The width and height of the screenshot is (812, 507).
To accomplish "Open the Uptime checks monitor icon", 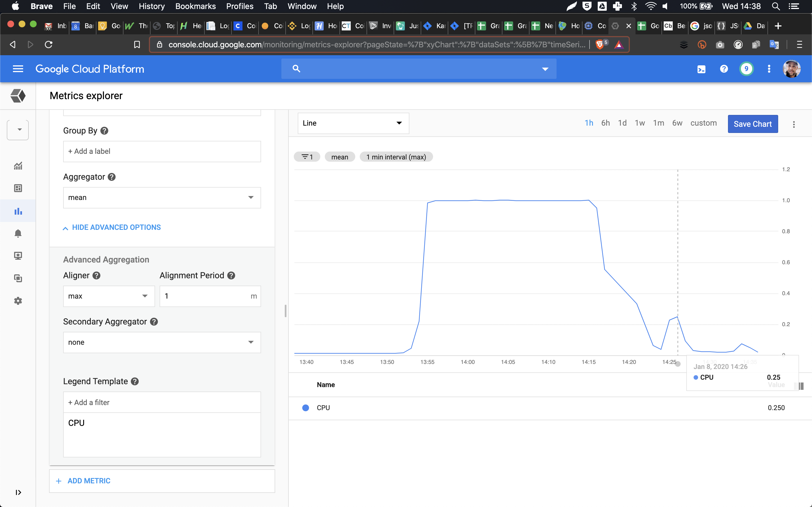I will coord(18,256).
